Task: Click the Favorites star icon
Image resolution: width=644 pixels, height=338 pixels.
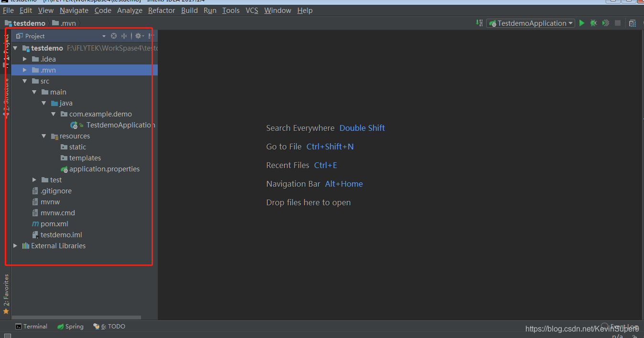Action: (6, 311)
